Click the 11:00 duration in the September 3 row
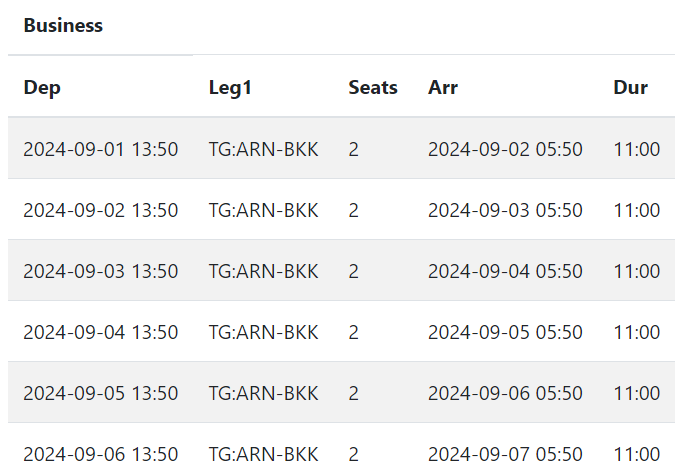Image resolution: width=682 pixels, height=474 pixels. coord(636,271)
